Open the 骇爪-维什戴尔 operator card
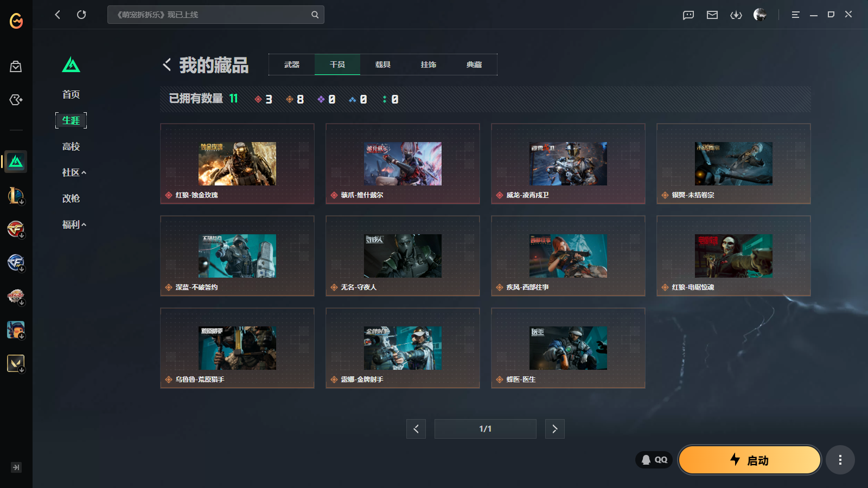 coord(403,164)
